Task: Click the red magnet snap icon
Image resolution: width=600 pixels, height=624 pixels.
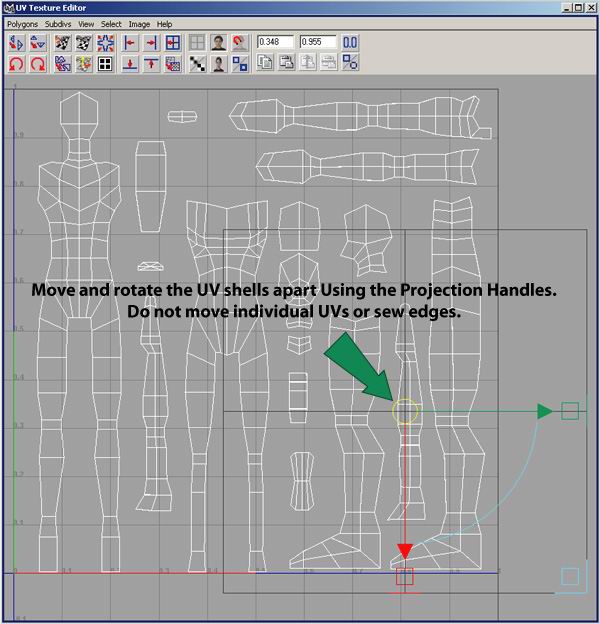Action: pos(240,43)
